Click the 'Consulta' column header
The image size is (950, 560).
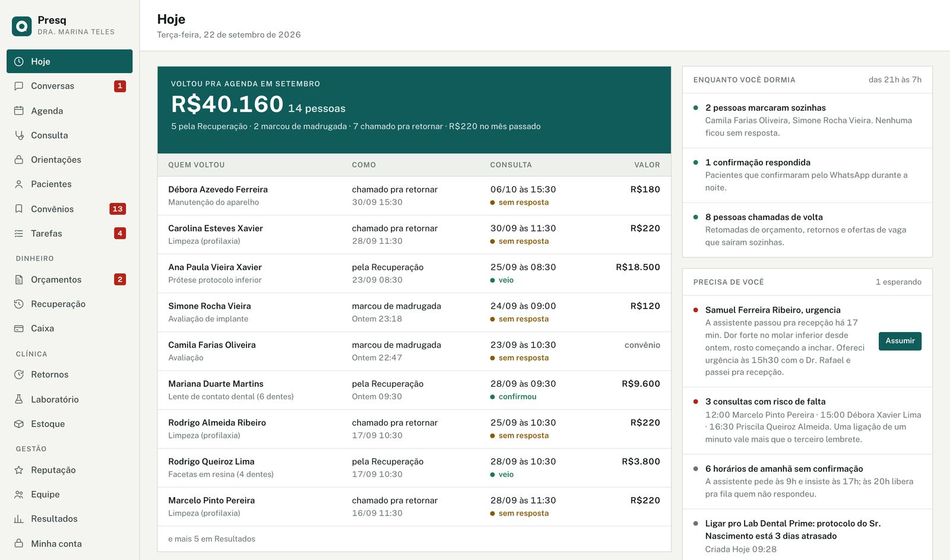coord(511,165)
